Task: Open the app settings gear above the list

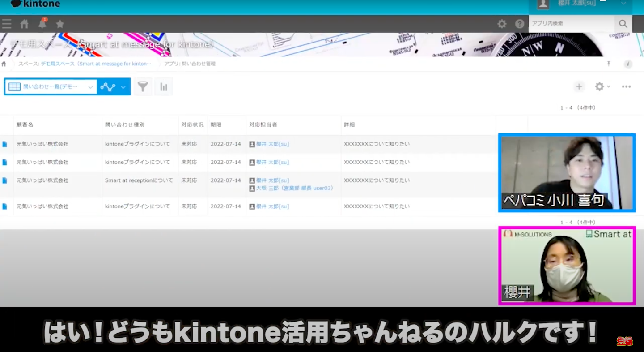Action: [599, 86]
